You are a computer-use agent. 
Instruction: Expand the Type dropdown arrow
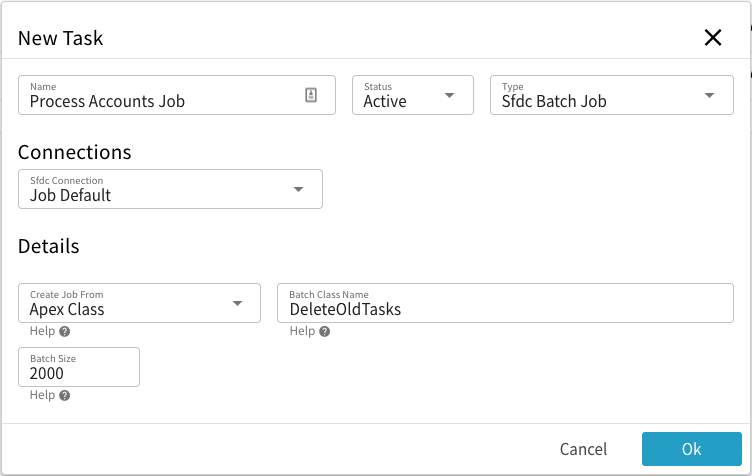709,96
